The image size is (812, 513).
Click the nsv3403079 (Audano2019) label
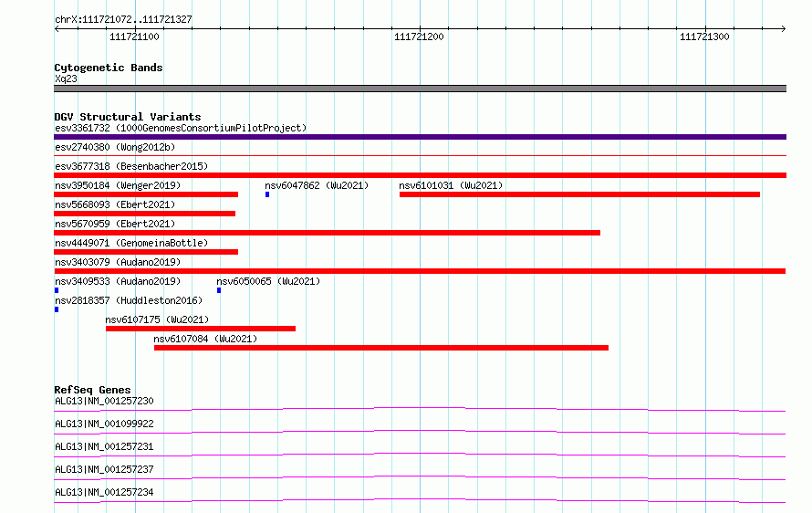pyautogui.click(x=118, y=262)
